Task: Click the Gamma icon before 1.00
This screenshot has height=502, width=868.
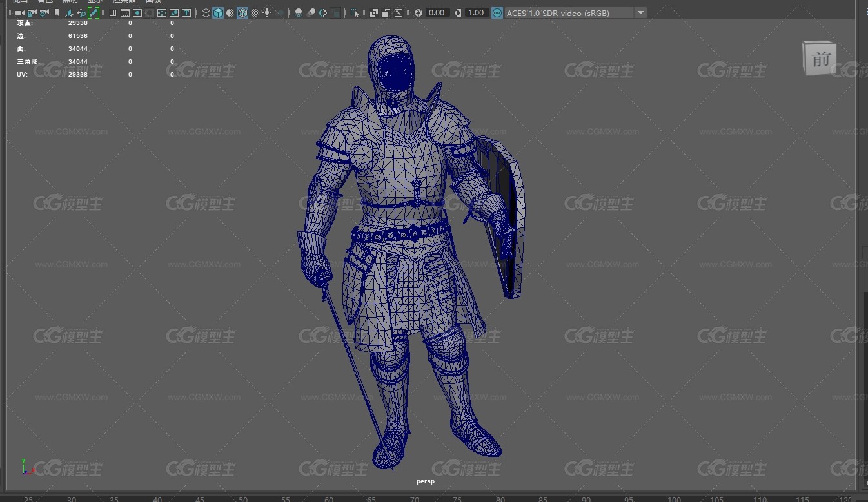Action: [458, 13]
